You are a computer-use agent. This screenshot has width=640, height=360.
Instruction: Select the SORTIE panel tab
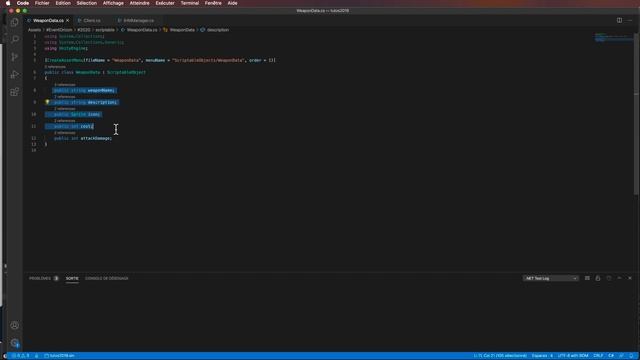point(72,278)
